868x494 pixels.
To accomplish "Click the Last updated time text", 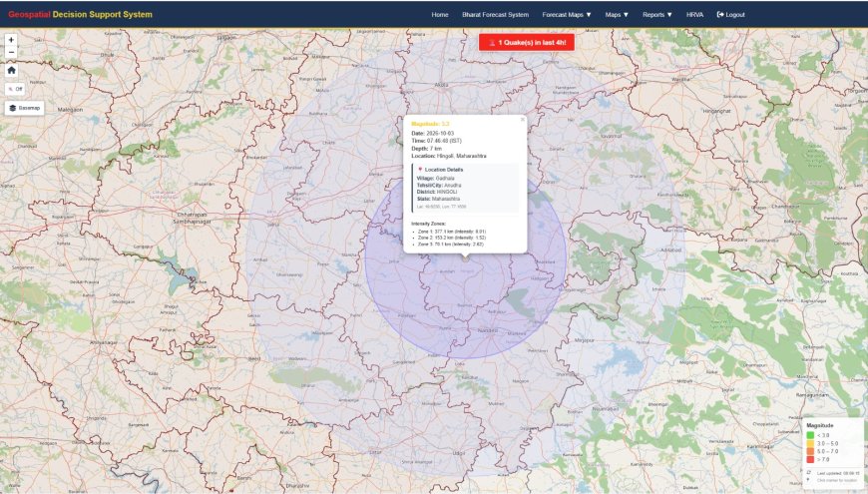I will pyautogui.click(x=838, y=473).
